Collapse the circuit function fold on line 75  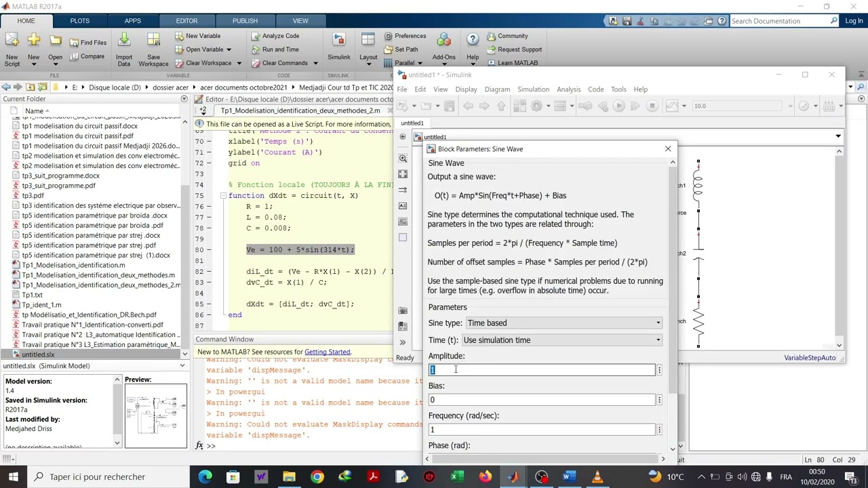click(223, 196)
